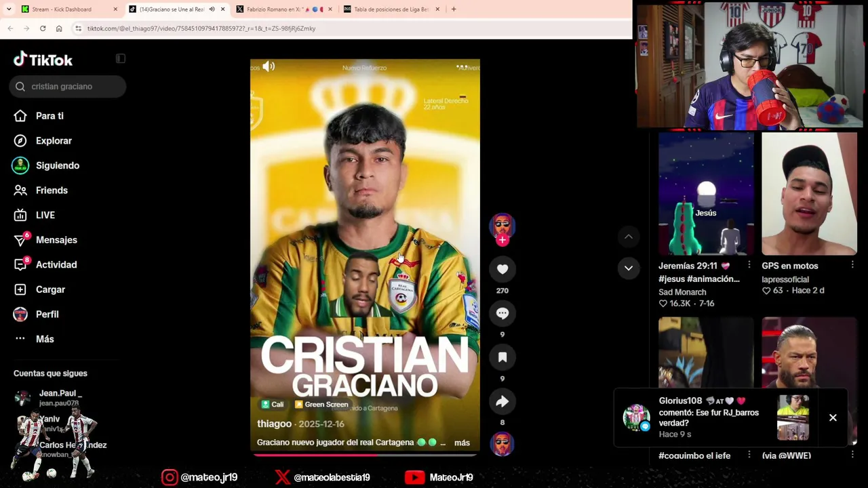Screen dimensions: 868x488
Task: Mute the TikTok tab via its audio icon
Action: point(212,9)
